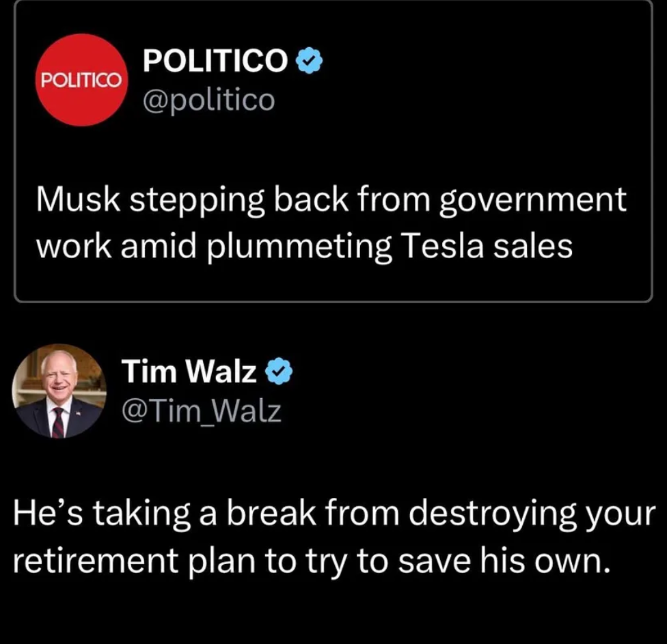The width and height of the screenshot is (667, 644).
Task: Click the word 'plummeting' in the headline
Action: click(299, 248)
